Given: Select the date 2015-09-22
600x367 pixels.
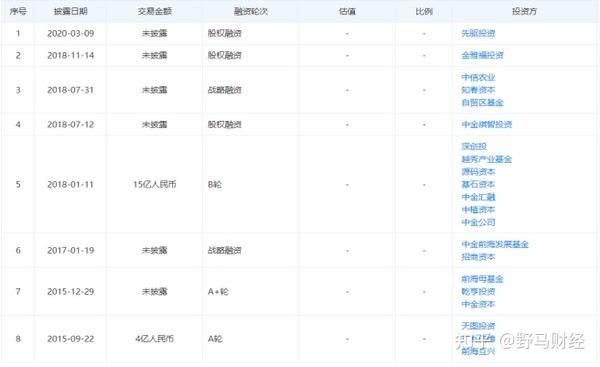Looking at the screenshot, I should (x=70, y=339).
